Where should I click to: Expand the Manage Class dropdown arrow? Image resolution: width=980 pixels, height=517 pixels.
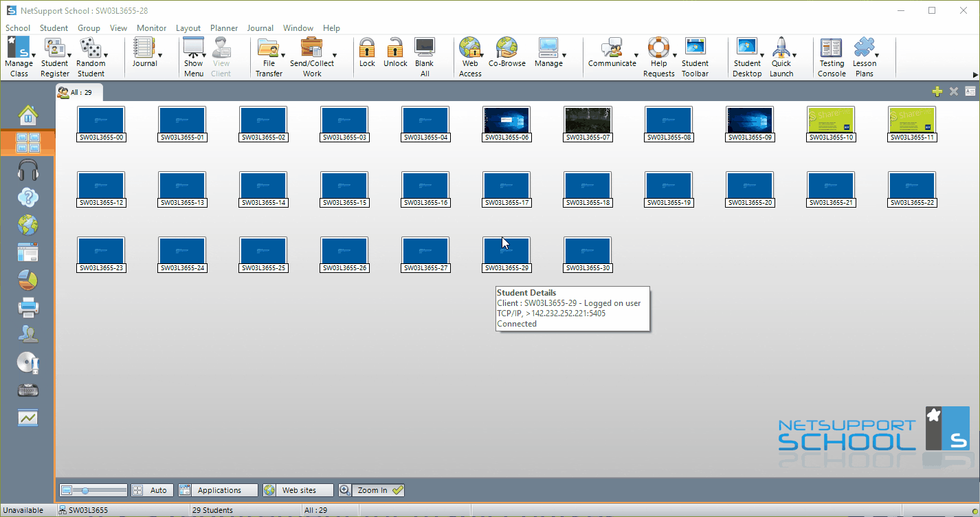34,55
